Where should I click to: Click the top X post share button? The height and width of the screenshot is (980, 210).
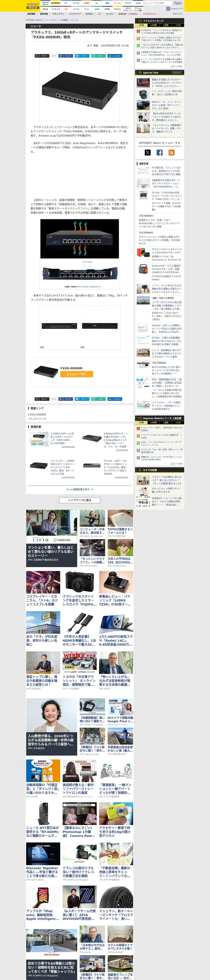click(42, 56)
